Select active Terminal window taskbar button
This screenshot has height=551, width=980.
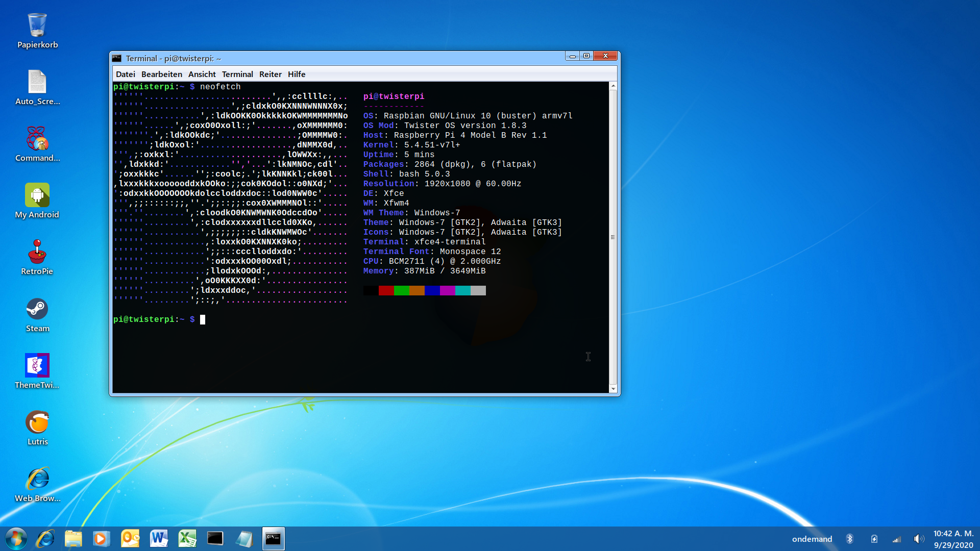click(x=274, y=539)
